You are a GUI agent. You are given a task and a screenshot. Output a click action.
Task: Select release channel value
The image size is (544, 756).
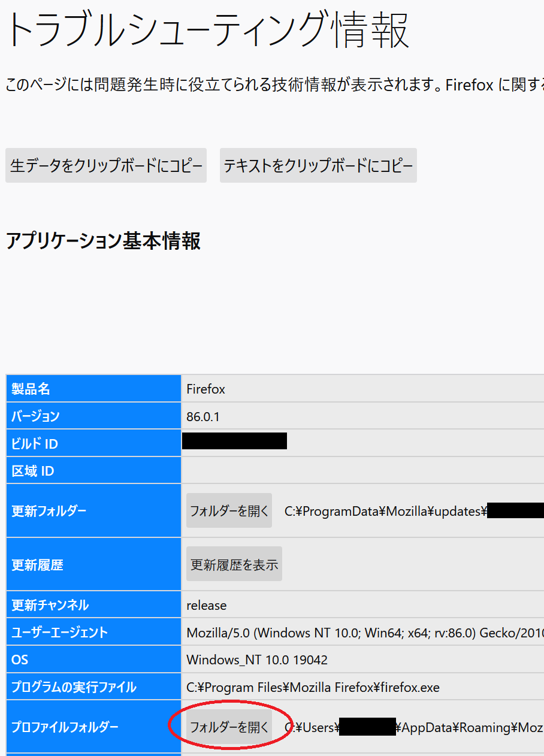(207, 605)
